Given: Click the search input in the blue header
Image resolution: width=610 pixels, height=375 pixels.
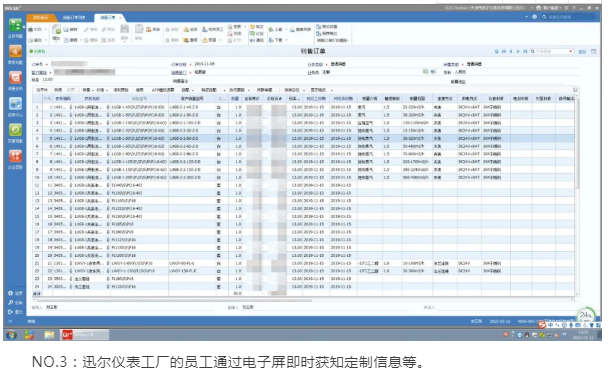Looking at the screenshot, I should (x=569, y=17).
